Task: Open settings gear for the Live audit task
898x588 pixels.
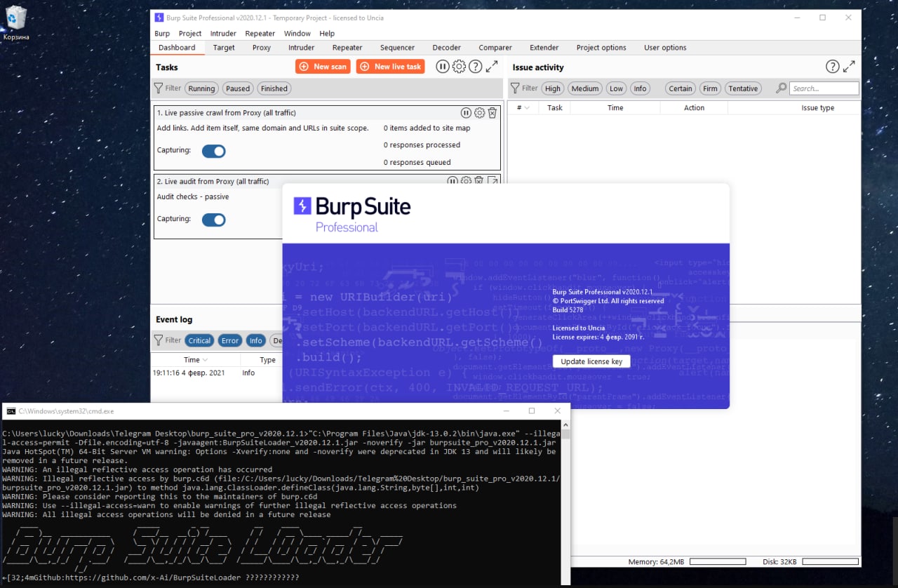Action: click(x=466, y=181)
